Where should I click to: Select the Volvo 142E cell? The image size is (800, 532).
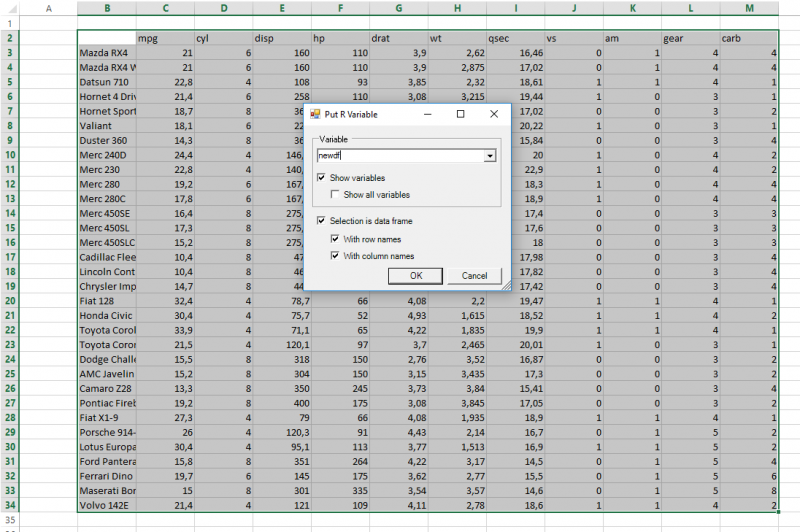pos(107,505)
